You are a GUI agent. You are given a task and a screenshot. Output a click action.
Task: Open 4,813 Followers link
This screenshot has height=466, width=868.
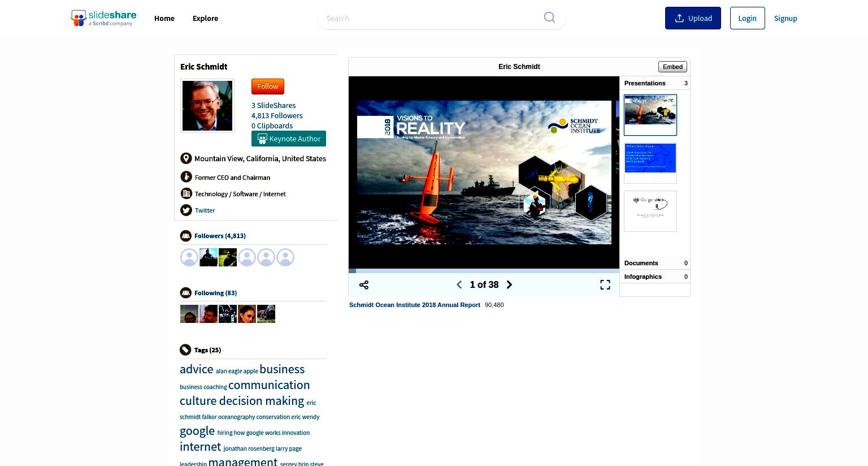pos(277,115)
